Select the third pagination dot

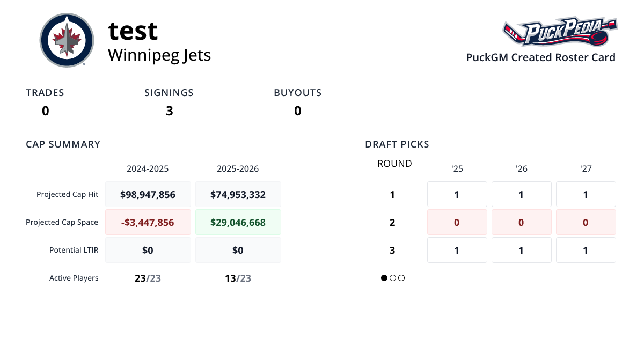coord(401,278)
